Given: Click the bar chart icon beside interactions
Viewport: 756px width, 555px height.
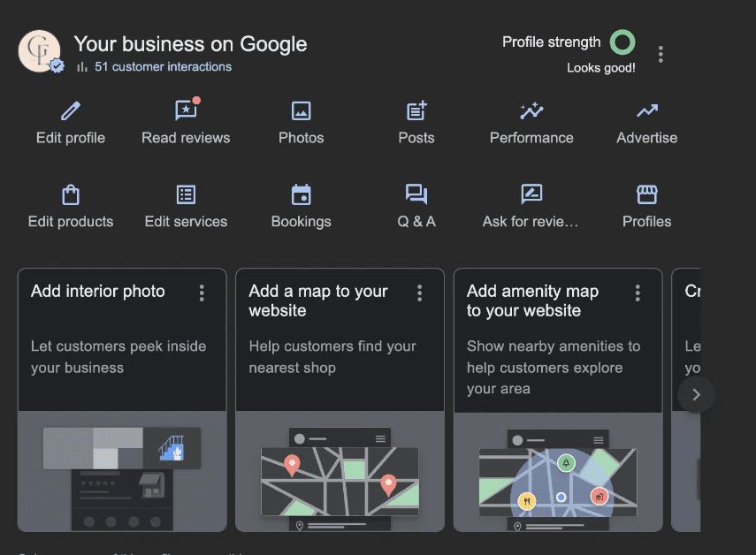Looking at the screenshot, I should click(x=82, y=67).
